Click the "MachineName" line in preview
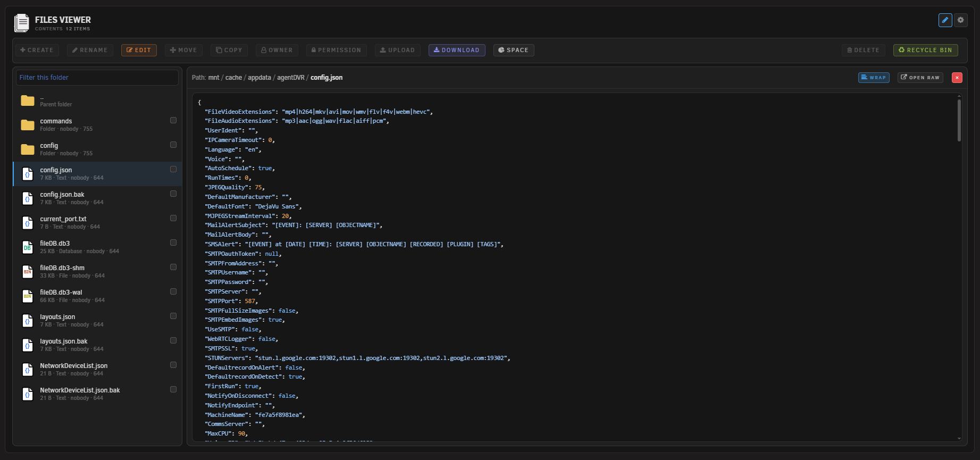 (x=255, y=415)
